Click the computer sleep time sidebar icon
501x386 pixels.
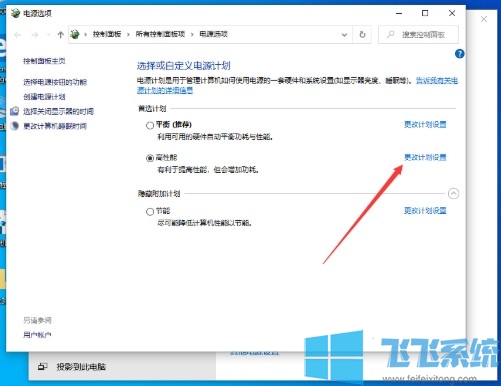point(14,126)
